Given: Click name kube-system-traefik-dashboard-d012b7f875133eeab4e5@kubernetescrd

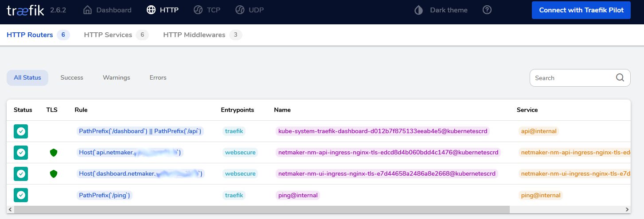Looking at the screenshot, I should pyautogui.click(x=383, y=131).
